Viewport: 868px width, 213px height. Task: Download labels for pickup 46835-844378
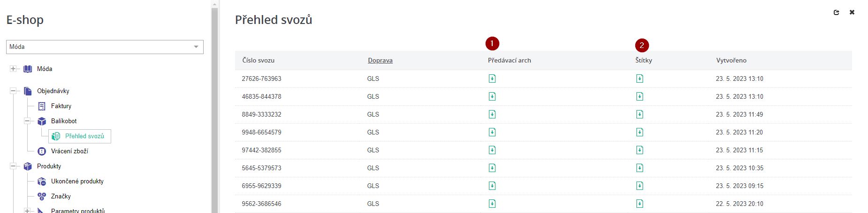(x=639, y=96)
